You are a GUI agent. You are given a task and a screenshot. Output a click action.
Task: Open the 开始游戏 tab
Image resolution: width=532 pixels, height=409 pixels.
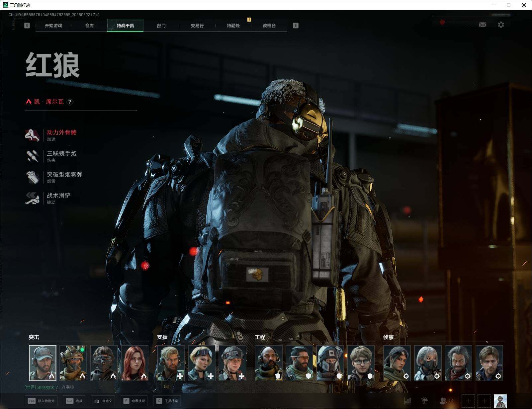pyautogui.click(x=53, y=26)
